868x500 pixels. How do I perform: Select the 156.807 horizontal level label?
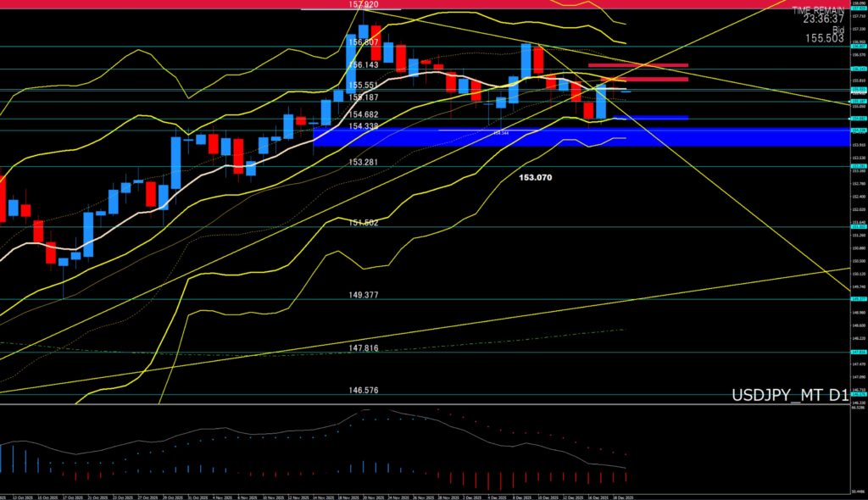pyautogui.click(x=363, y=42)
